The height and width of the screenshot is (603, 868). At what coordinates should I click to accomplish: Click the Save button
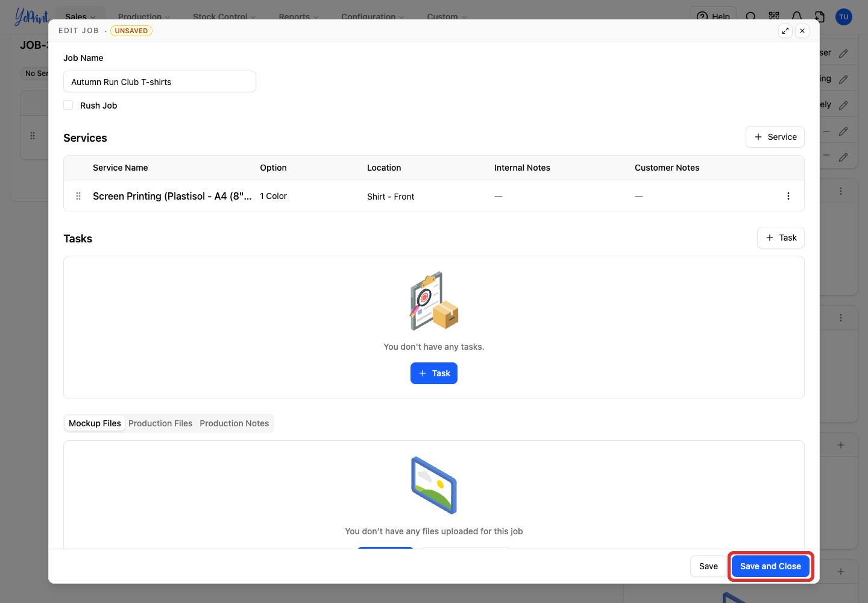pos(708,566)
